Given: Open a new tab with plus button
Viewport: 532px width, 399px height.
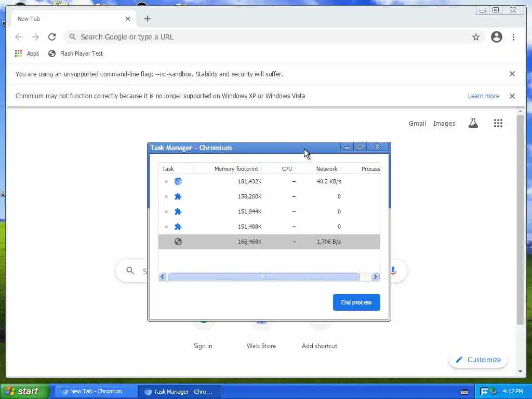Looking at the screenshot, I should click(x=147, y=19).
